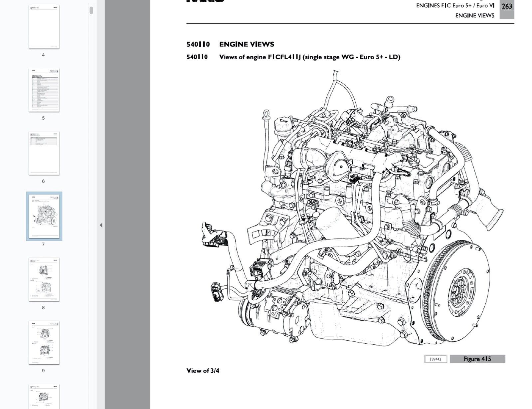Viewport: 532px width, 409px height.
Task: Click the page number 263 tab
Action: pyautogui.click(x=507, y=7)
